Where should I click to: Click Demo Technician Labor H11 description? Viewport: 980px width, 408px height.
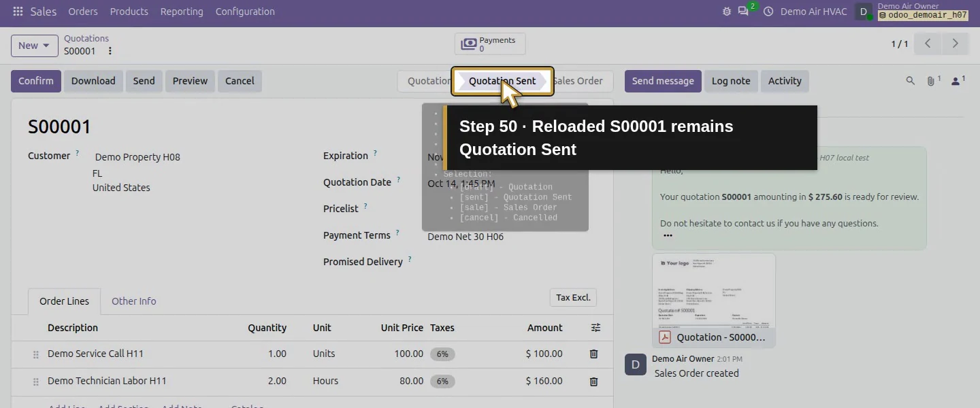[x=107, y=381]
